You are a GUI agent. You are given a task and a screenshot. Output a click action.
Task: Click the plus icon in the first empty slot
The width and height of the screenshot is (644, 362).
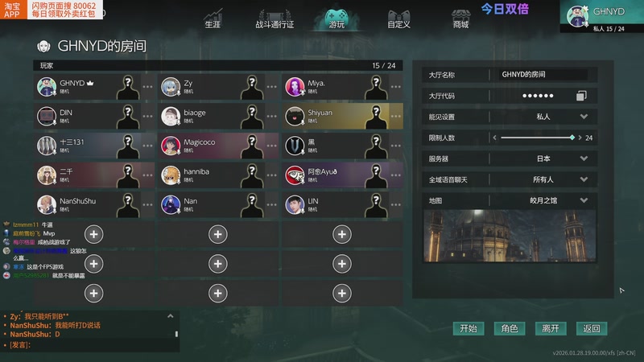(x=93, y=234)
